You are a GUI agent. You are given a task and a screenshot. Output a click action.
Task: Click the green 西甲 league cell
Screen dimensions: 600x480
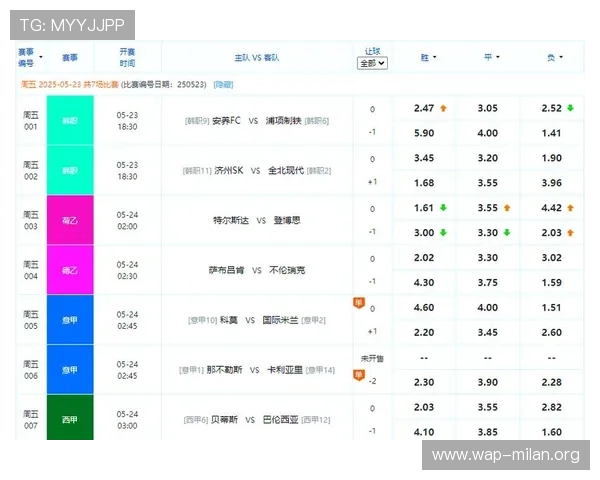(70, 418)
